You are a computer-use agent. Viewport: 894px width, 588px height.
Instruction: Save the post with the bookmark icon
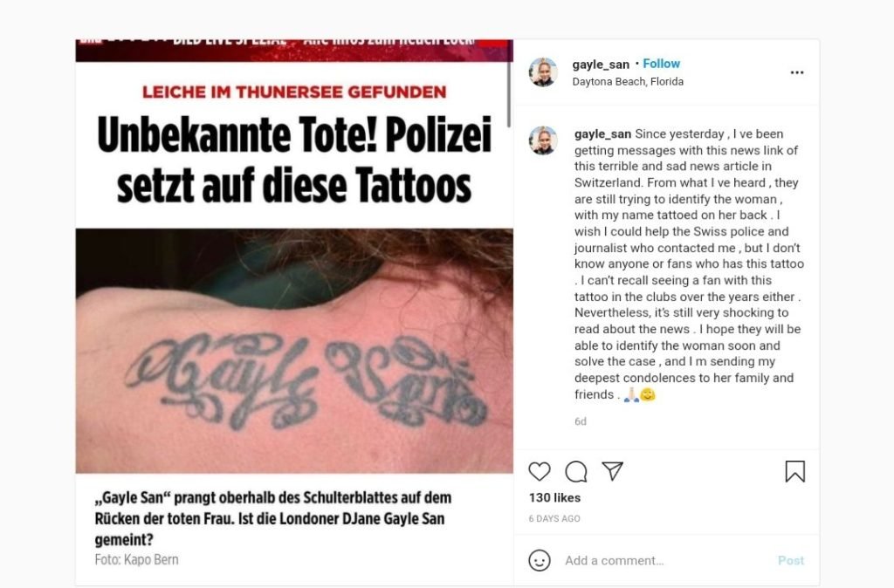794,471
